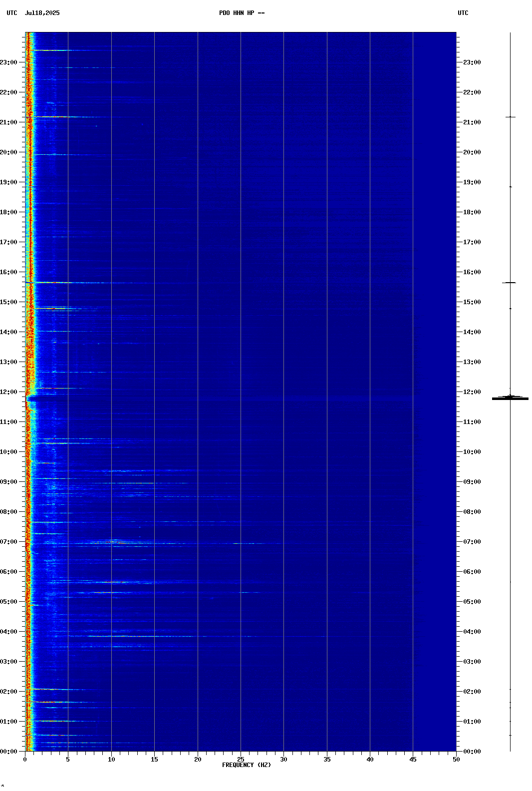Viewport: 532px width, 791px height.
Task: Click the 23:00 label on right time axis
Action: click(472, 62)
